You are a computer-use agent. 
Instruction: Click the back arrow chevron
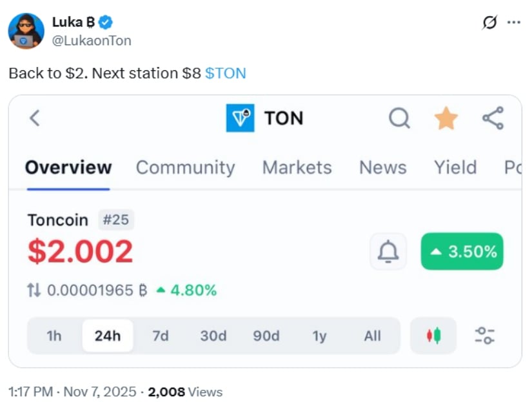[35, 118]
